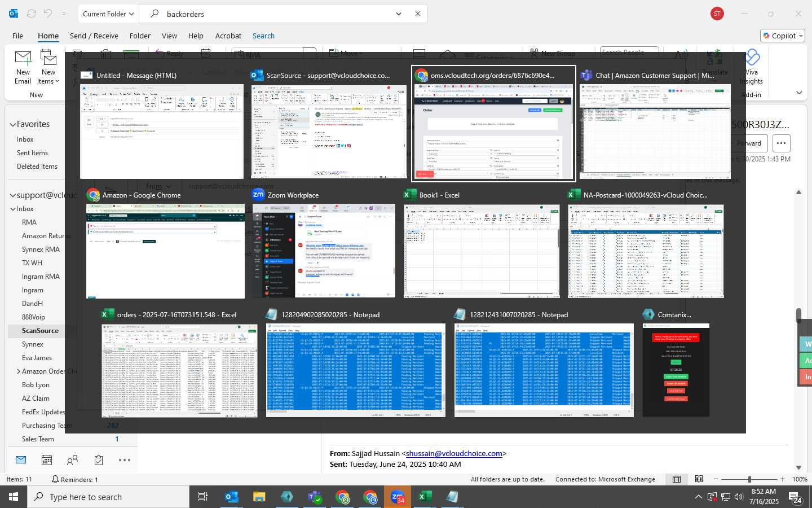Switch to Calendar view icon
This screenshot has height=508, width=812.
tap(47, 460)
